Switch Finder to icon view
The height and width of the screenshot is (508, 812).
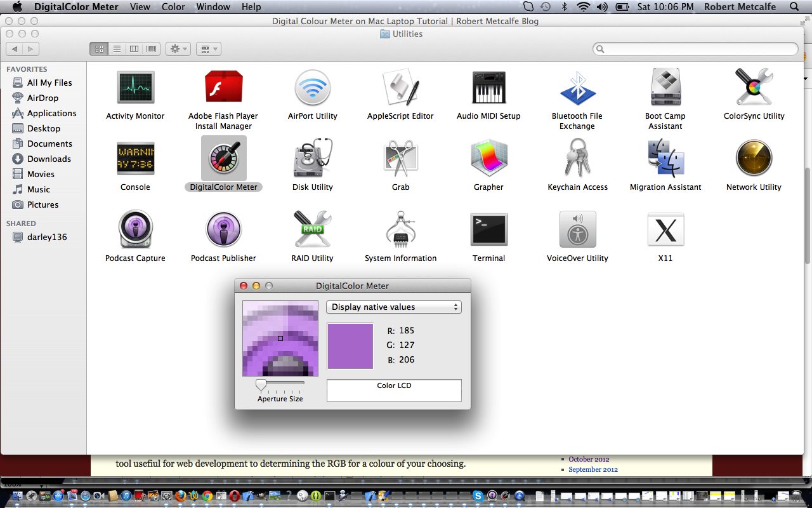99,49
